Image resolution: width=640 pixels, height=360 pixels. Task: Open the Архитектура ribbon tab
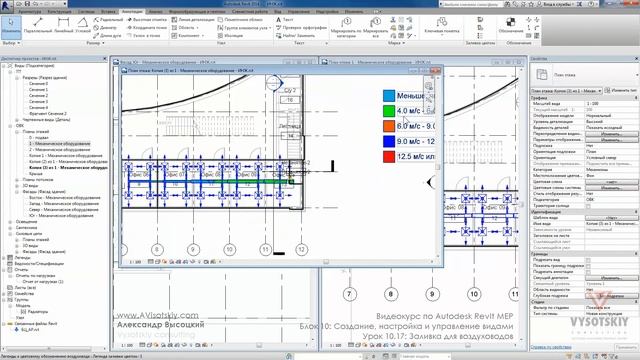pyautogui.click(x=30, y=12)
